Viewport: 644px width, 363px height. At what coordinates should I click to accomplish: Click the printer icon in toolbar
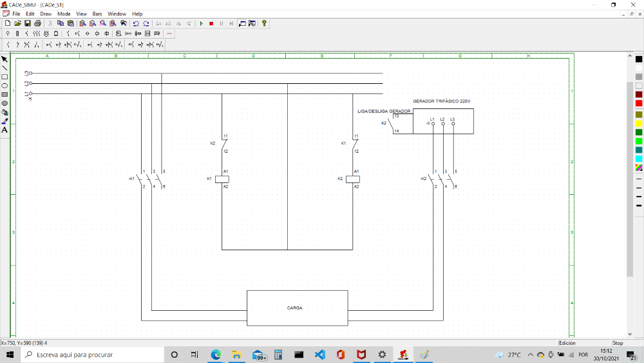pos(38,23)
